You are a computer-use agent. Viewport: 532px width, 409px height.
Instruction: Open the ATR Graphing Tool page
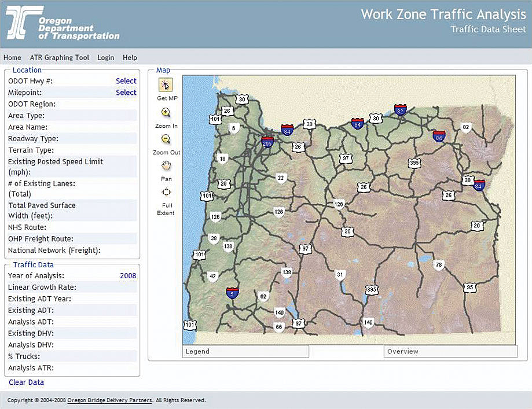60,58
